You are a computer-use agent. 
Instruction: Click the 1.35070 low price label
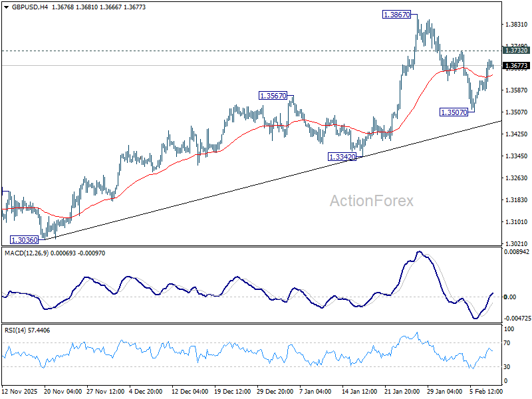454,112
